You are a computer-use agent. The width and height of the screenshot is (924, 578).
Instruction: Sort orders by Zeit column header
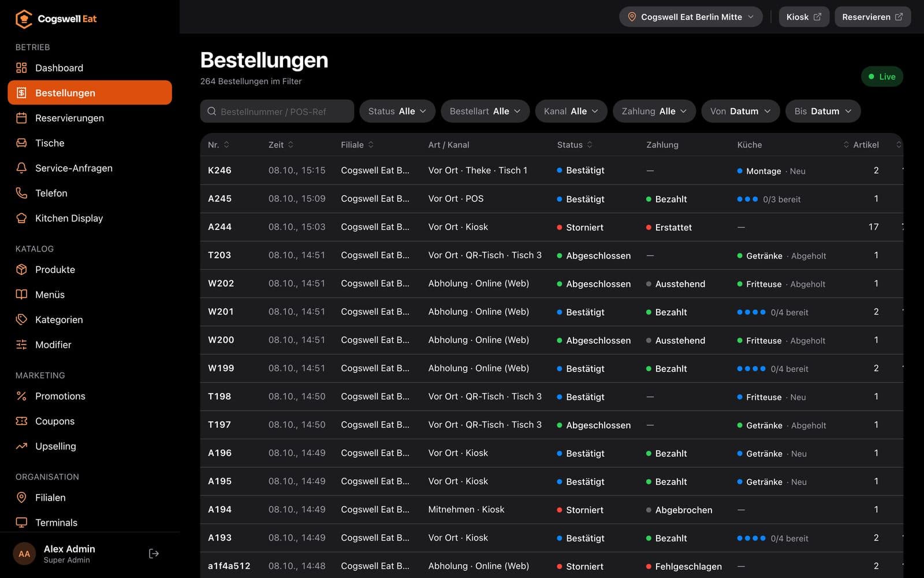(281, 144)
